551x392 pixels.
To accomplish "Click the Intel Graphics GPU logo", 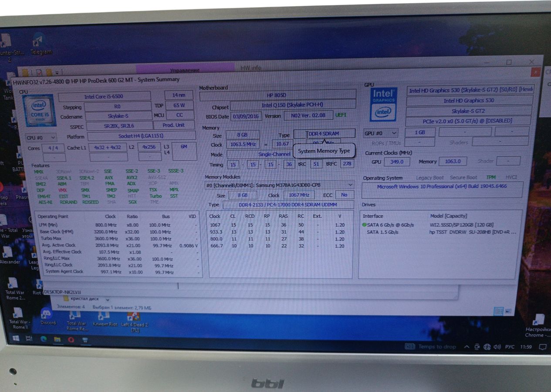I will [x=383, y=105].
